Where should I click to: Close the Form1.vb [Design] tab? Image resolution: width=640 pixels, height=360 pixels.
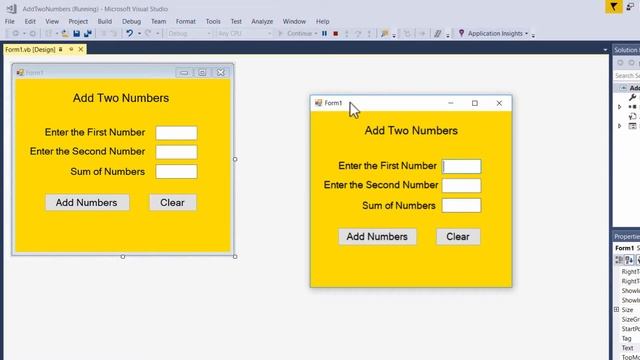click(81, 49)
